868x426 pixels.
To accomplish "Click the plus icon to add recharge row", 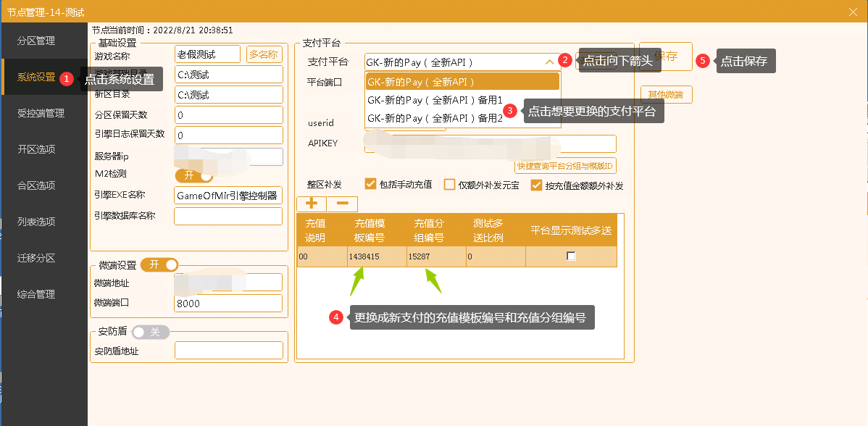I will tap(311, 204).
